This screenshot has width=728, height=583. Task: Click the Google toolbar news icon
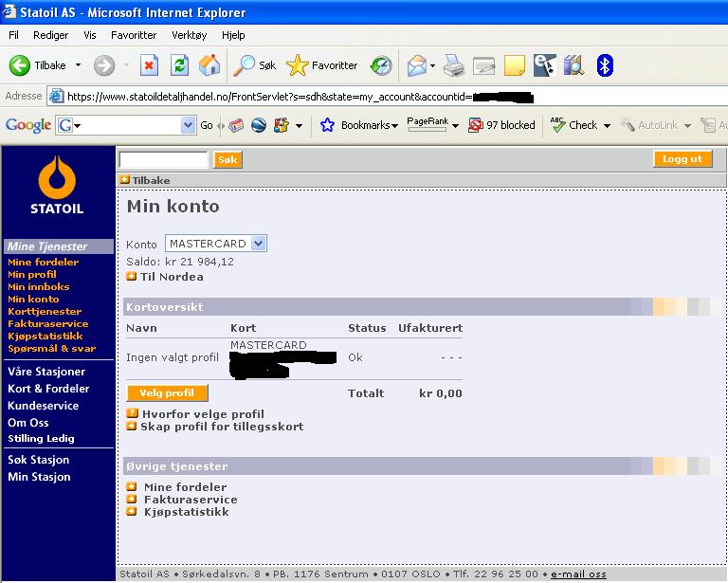(x=236, y=125)
